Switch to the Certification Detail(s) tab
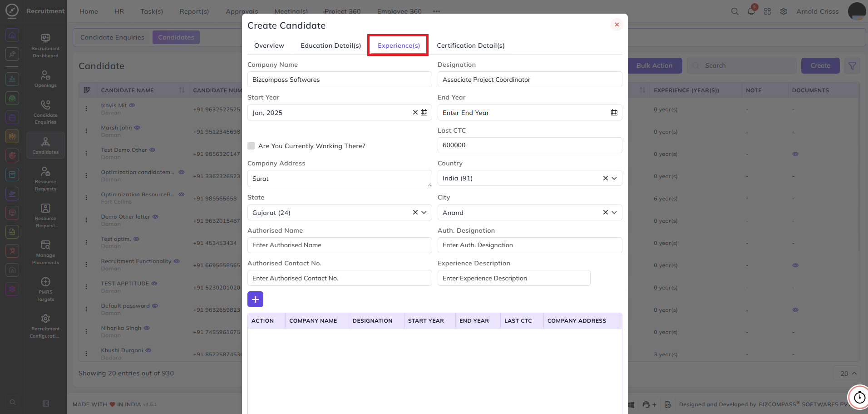The height and width of the screenshot is (414, 868). tap(471, 45)
